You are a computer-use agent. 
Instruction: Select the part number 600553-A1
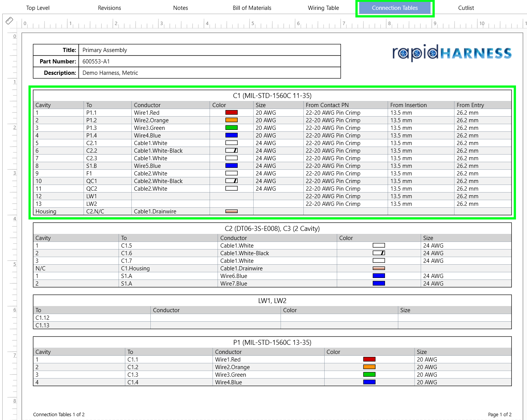point(96,62)
